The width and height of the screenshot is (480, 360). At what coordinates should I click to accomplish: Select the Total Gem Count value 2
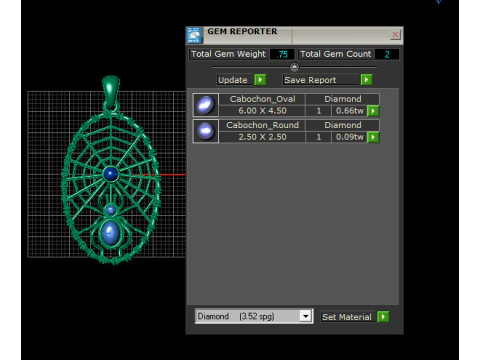pos(387,54)
